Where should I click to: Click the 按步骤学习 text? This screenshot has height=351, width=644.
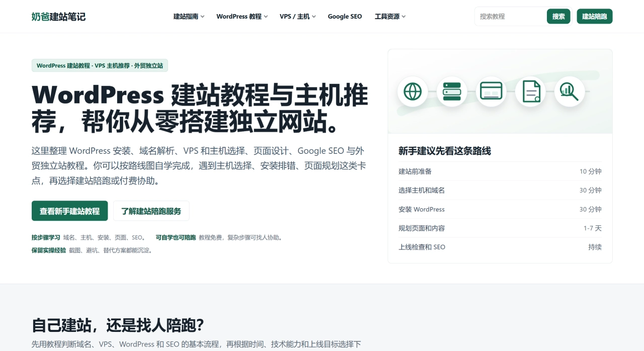pos(46,237)
